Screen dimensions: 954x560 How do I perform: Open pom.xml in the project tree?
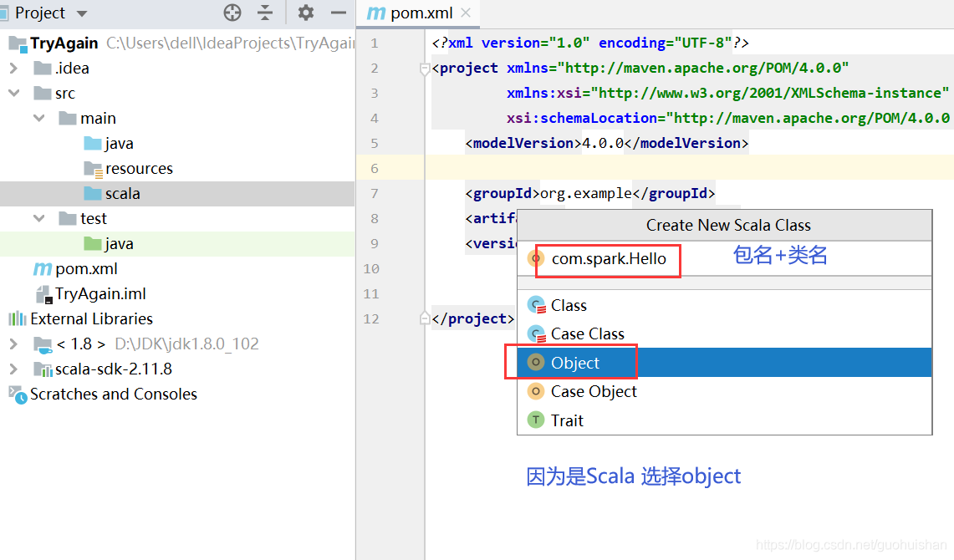click(x=85, y=269)
